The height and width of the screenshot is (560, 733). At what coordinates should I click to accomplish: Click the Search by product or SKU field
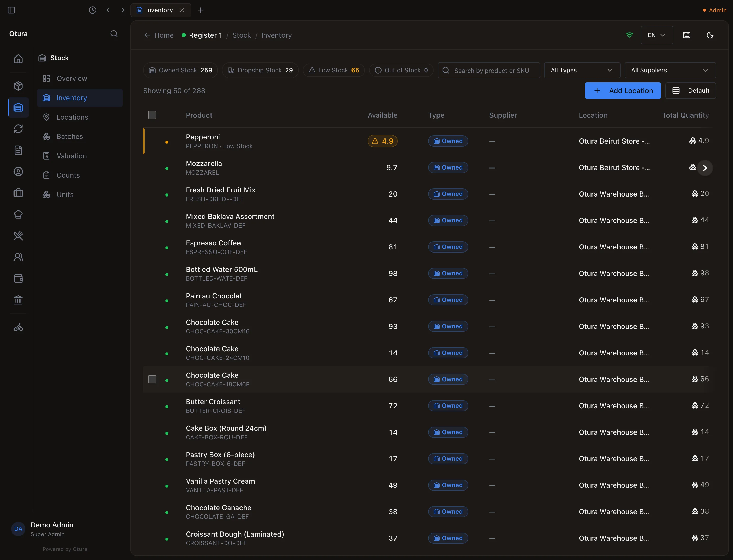pyautogui.click(x=489, y=70)
